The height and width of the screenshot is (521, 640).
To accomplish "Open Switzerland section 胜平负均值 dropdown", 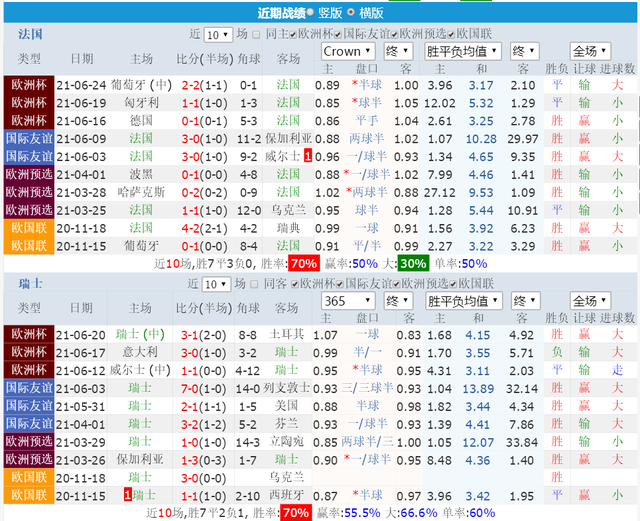I will [x=464, y=301].
